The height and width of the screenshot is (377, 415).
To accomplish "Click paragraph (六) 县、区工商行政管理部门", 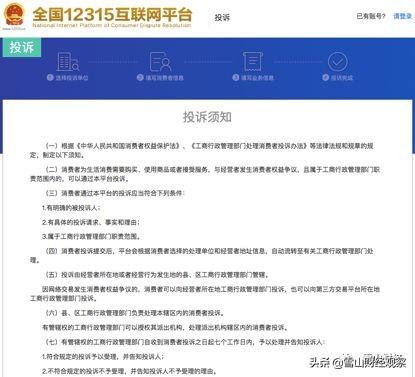I will pos(135,313).
